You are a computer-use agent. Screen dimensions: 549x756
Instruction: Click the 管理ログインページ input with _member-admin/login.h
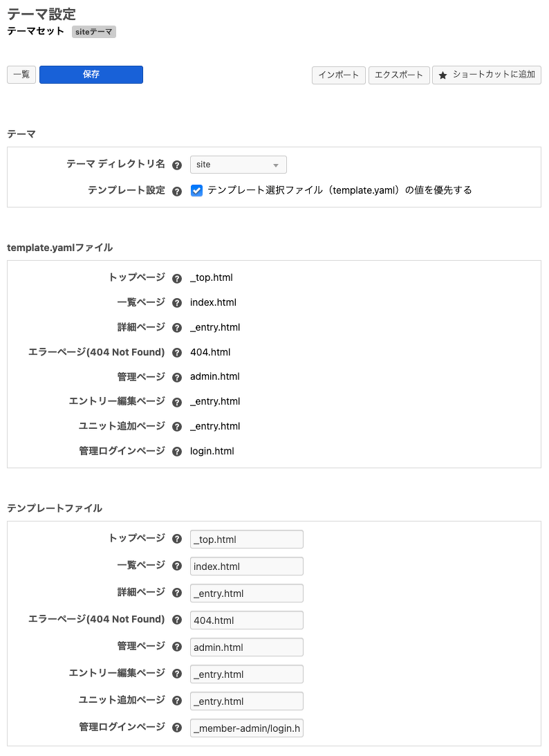pos(246,728)
